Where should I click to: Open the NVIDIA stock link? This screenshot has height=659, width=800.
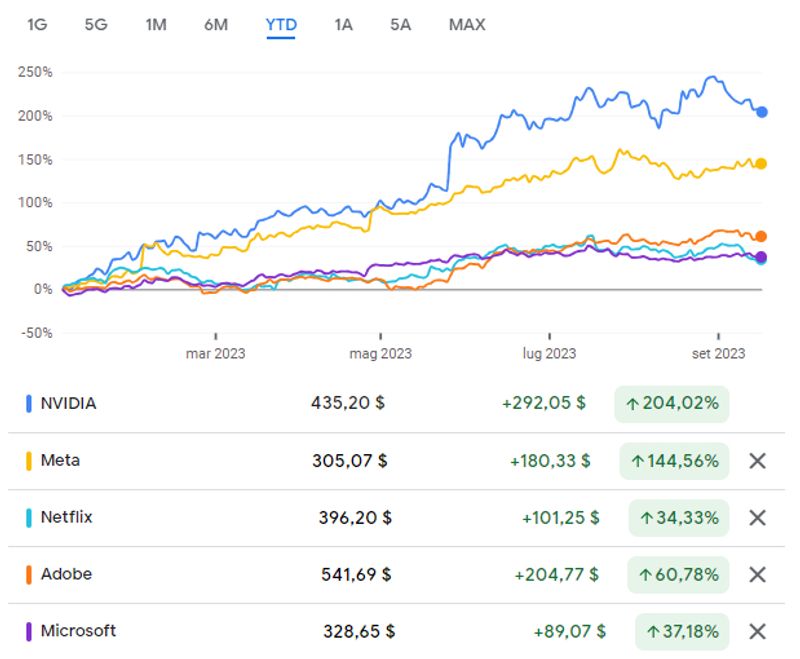[69, 404]
